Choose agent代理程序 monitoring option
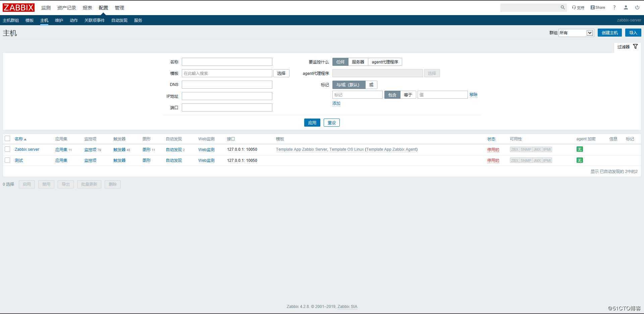Image resolution: width=644 pixels, height=314 pixels. 385,62
